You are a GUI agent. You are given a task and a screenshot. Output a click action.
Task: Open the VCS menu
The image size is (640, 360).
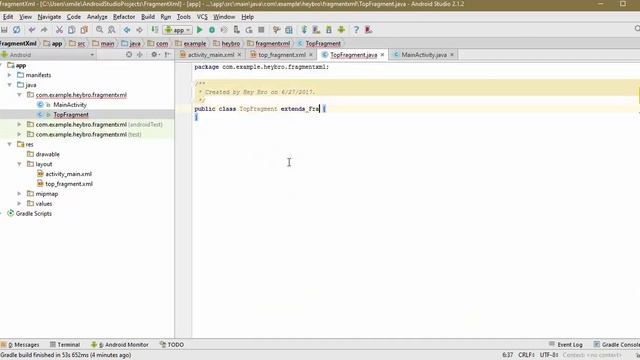pos(202,17)
